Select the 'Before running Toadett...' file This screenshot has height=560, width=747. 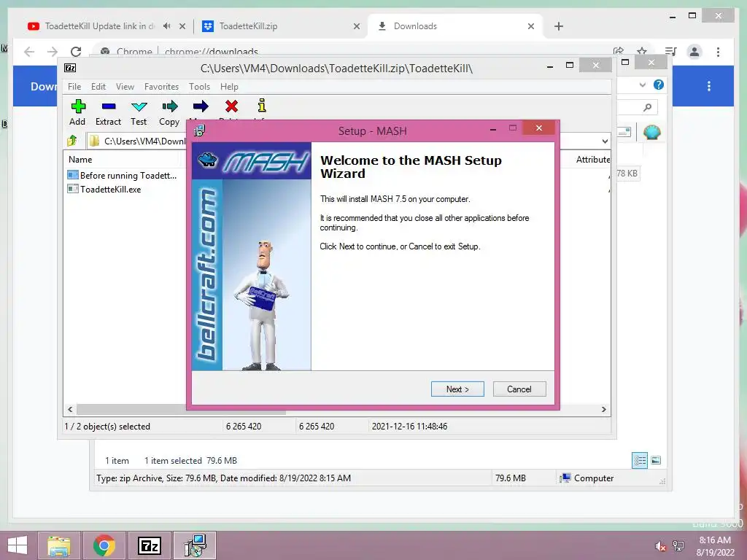122,175
